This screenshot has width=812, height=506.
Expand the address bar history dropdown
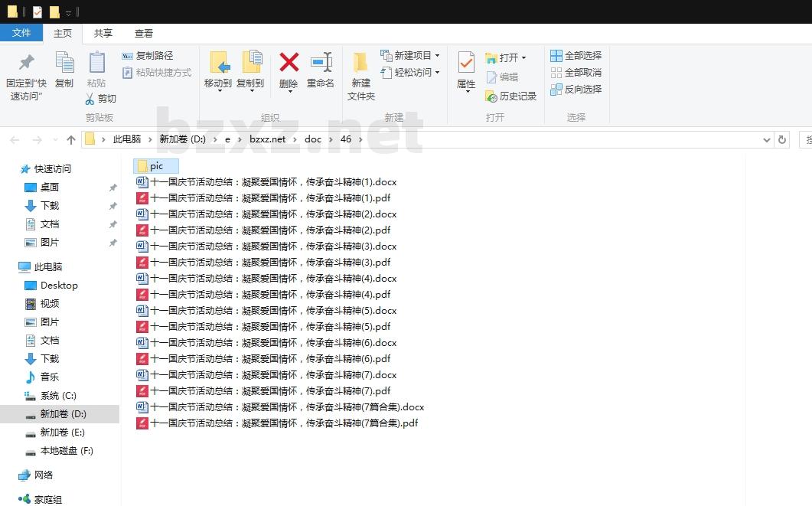coord(767,140)
